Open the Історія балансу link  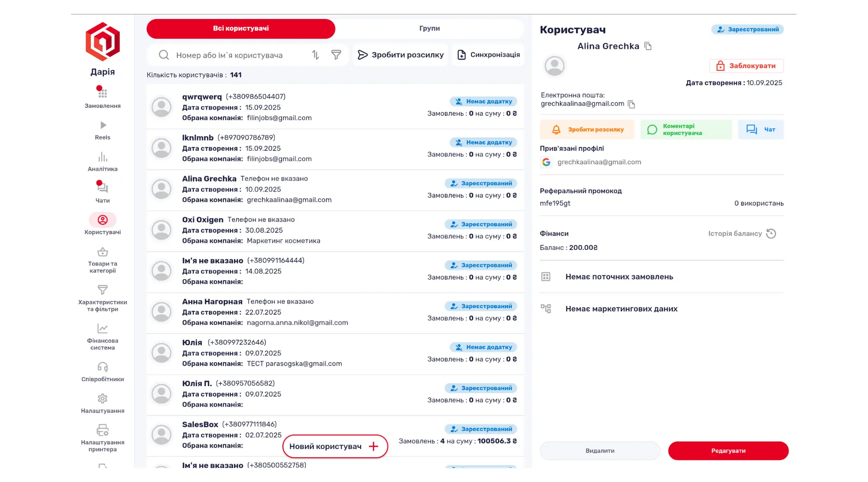pyautogui.click(x=735, y=234)
